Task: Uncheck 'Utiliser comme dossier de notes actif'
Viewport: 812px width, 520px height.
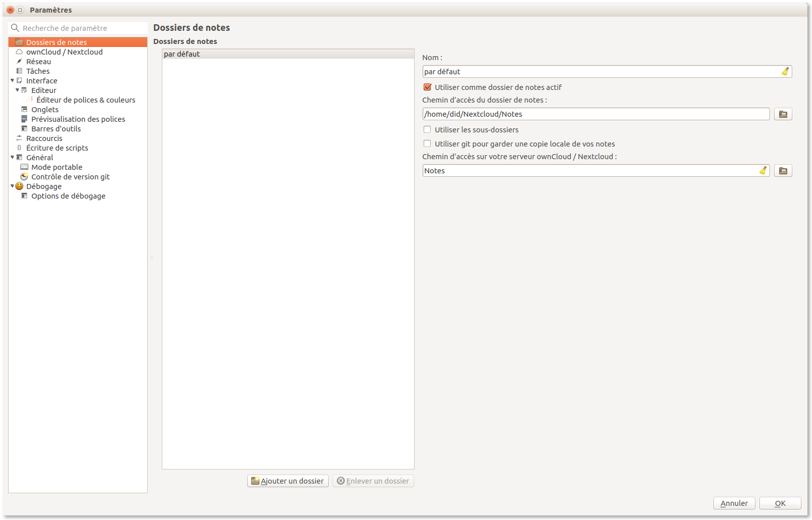Action: [428, 87]
